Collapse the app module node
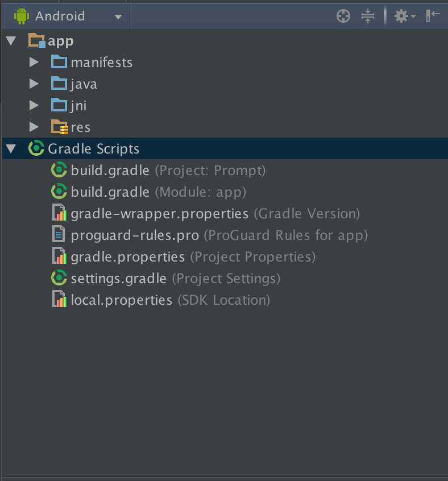Viewport: 448px width, 481px height. click(11, 41)
